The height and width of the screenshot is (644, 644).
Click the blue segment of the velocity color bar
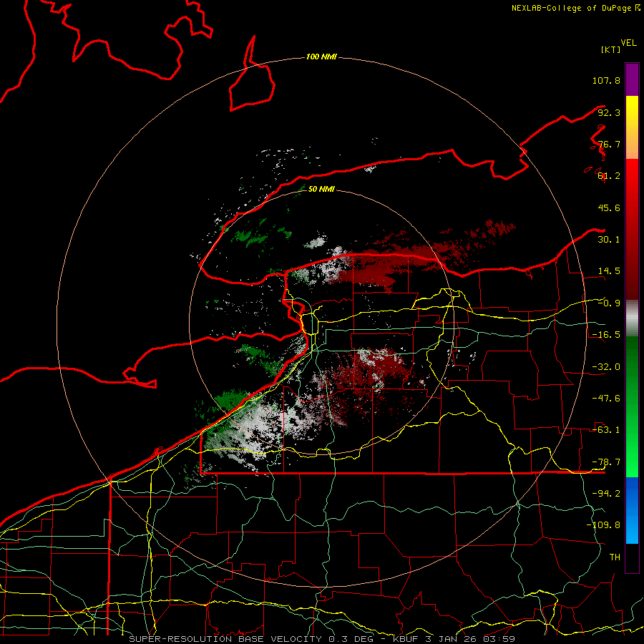pos(632,510)
